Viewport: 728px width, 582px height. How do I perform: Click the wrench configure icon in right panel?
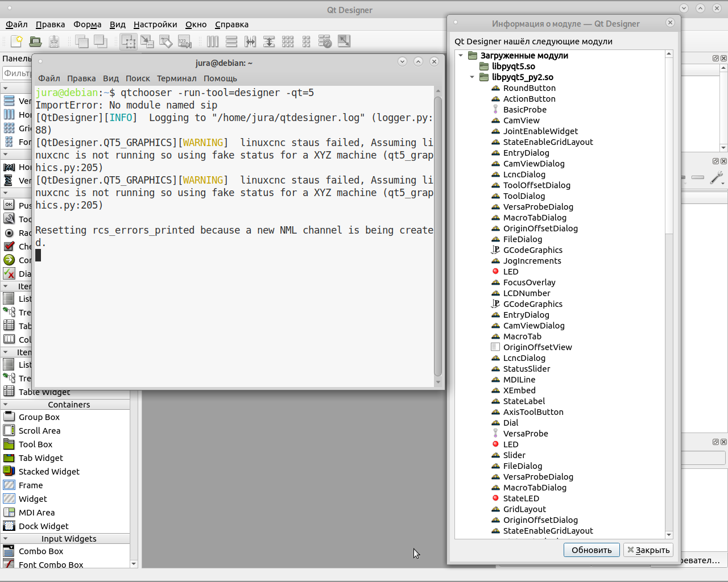coord(717,177)
